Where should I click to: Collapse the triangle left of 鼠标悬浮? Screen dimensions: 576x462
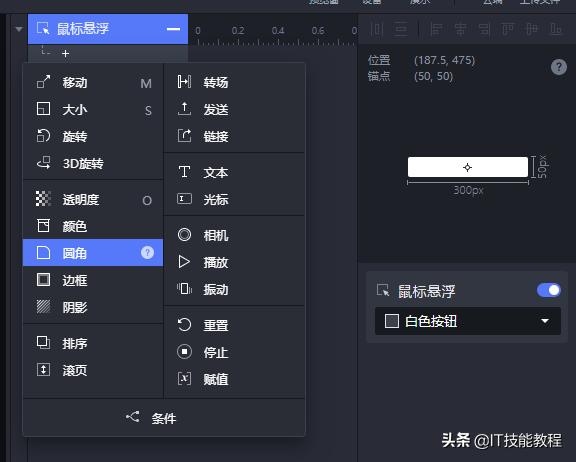pos(19,29)
